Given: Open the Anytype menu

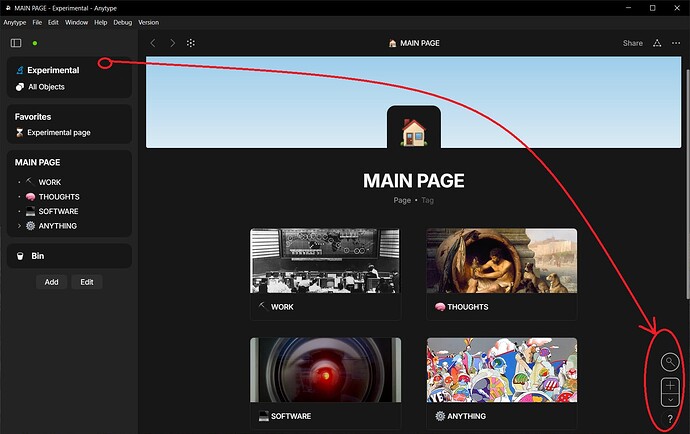Looking at the screenshot, I should 15,22.
